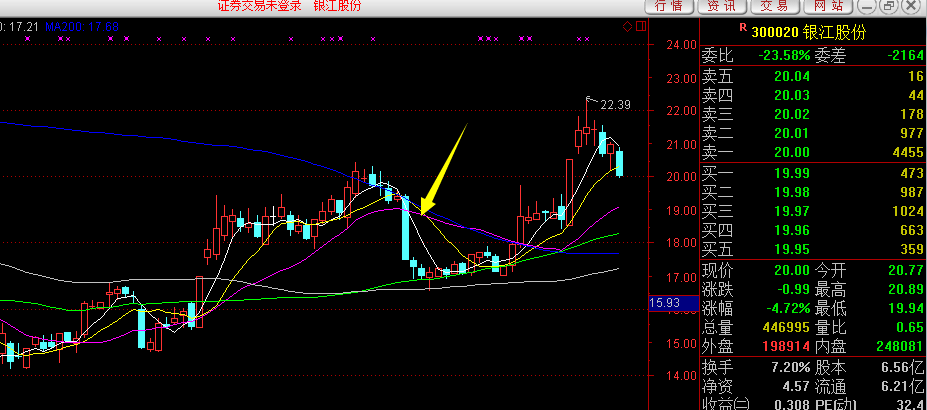Click the 最高 high price 20.89
This screenshot has height=410, width=927.
906,290
